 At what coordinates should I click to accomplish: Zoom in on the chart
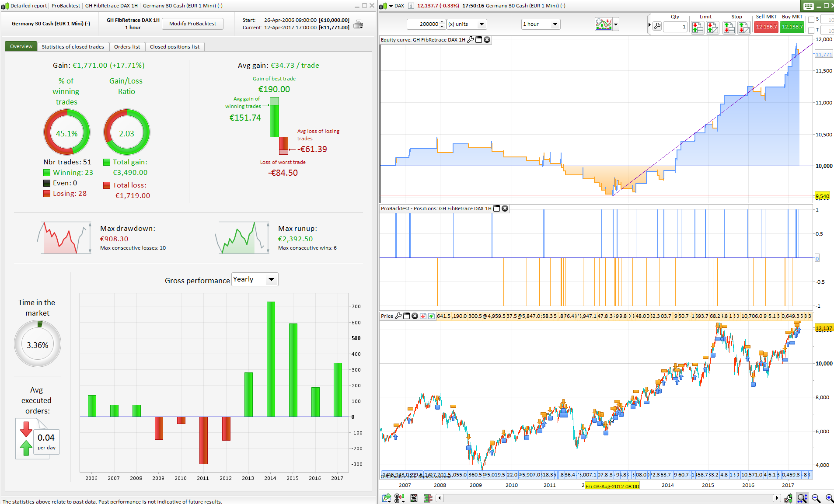tap(829, 498)
